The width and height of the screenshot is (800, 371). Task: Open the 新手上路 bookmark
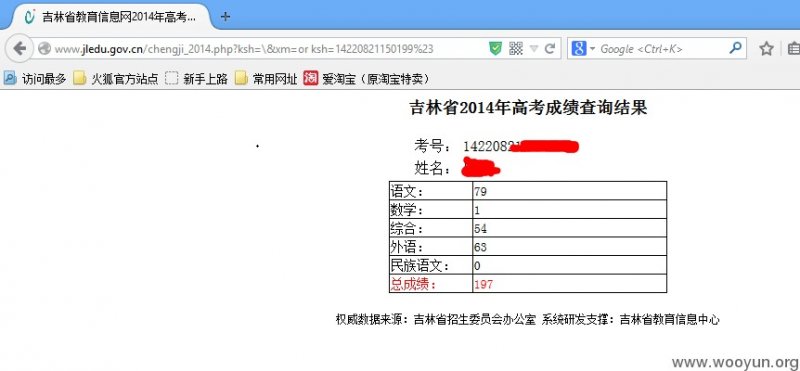click(197, 79)
